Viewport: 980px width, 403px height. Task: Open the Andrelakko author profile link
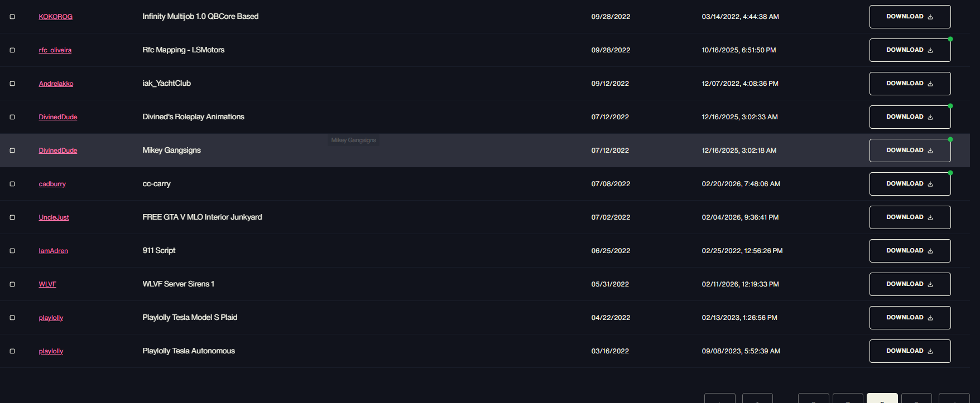pyautogui.click(x=56, y=84)
